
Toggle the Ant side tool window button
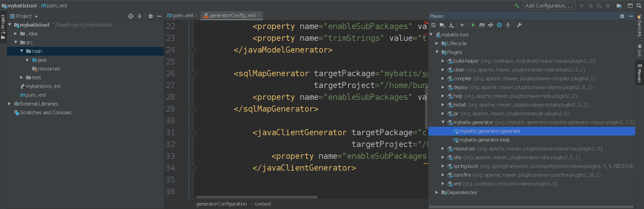point(640,50)
